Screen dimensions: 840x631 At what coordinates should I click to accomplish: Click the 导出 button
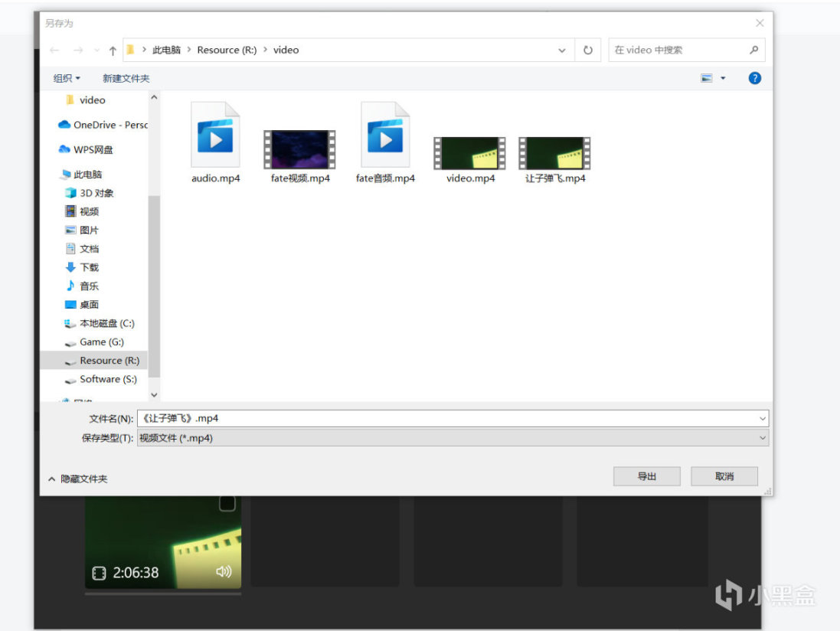pyautogui.click(x=647, y=476)
